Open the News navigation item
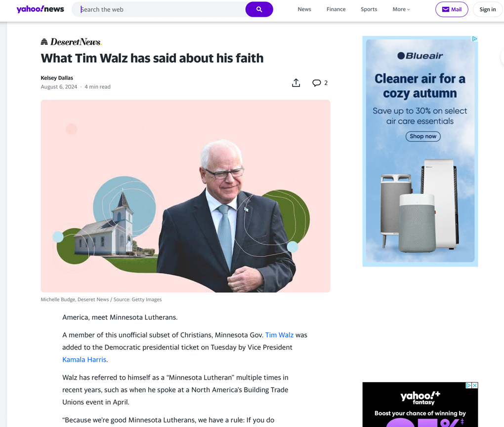This screenshot has height=427, width=504. click(304, 9)
